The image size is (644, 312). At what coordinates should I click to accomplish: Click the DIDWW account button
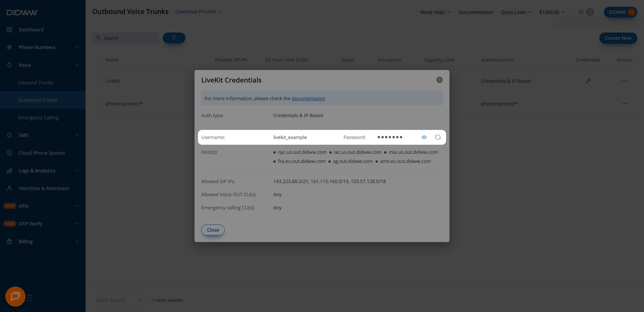[x=620, y=12]
